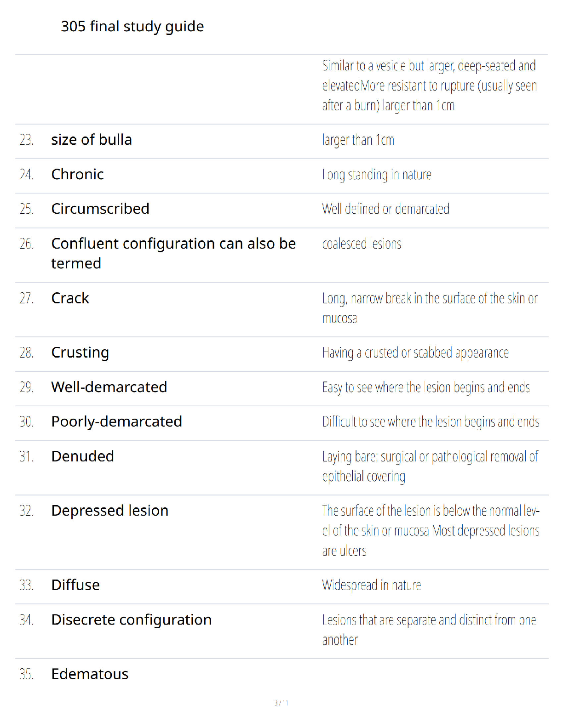The image size is (563, 728).
Task: Click the 'Depressed lesion' term
Action: [x=110, y=511]
